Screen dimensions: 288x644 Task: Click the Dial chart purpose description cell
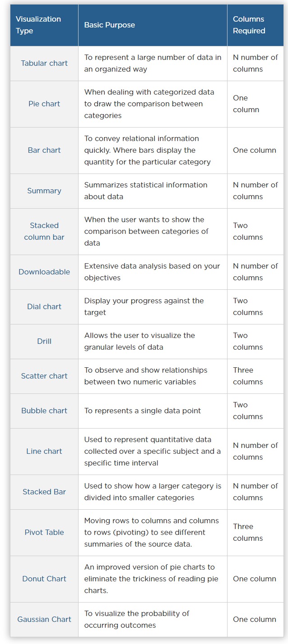(144, 306)
